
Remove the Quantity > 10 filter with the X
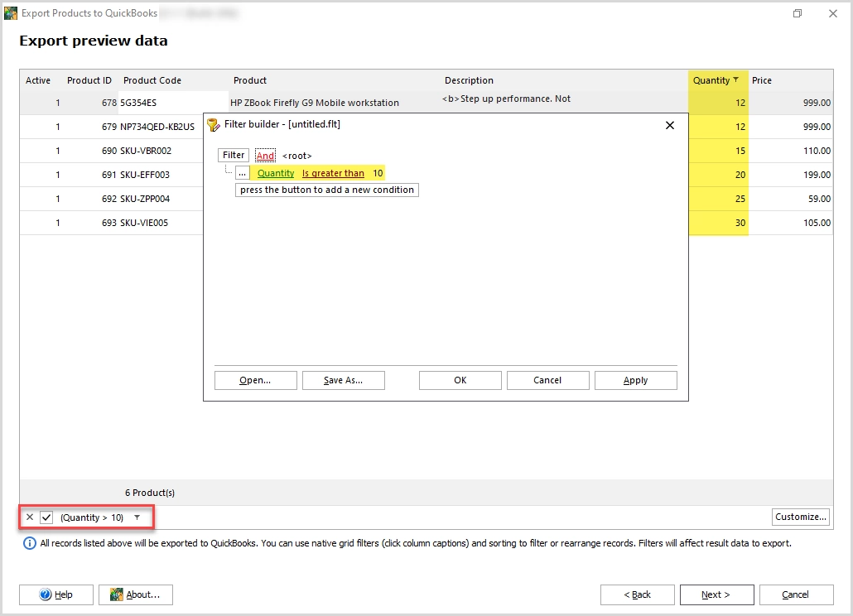tap(30, 517)
